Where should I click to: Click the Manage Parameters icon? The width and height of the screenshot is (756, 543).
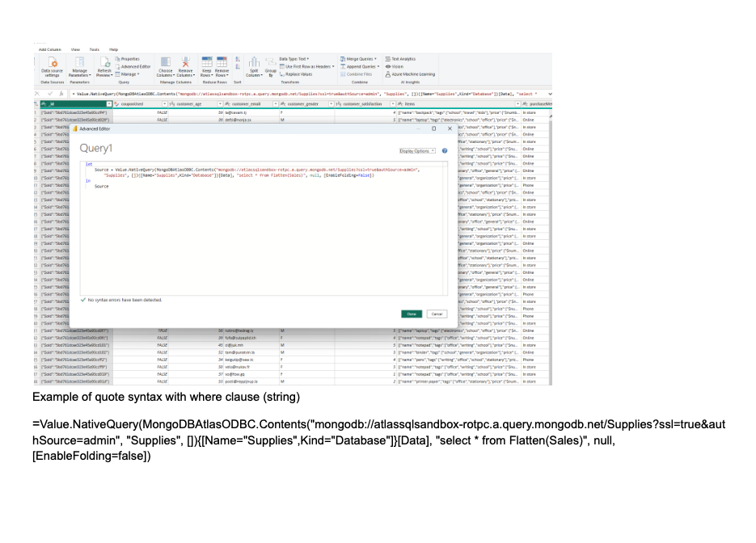click(x=80, y=66)
